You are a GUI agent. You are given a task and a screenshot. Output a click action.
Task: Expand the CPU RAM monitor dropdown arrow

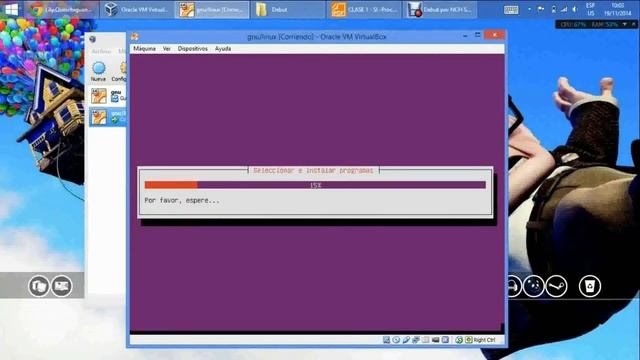click(x=624, y=24)
